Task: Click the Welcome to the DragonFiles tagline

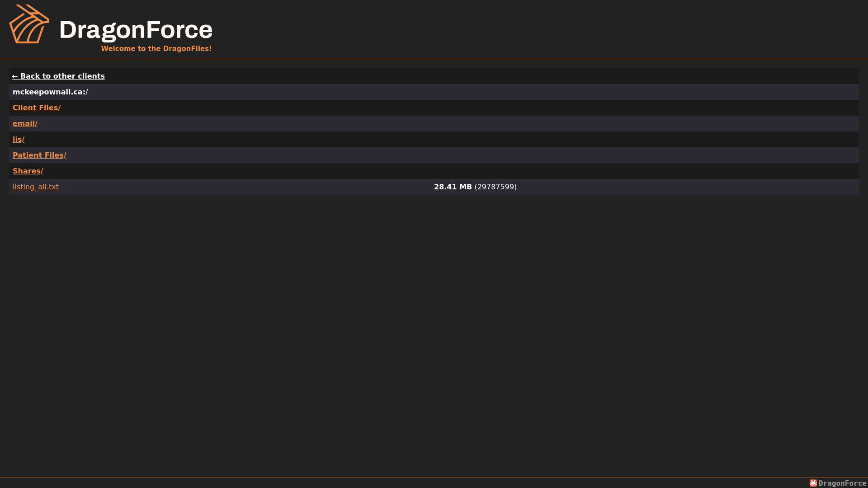Action: pos(156,48)
